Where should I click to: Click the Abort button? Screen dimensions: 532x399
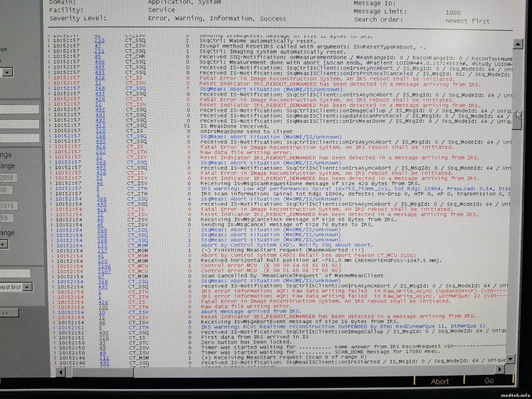click(x=439, y=381)
